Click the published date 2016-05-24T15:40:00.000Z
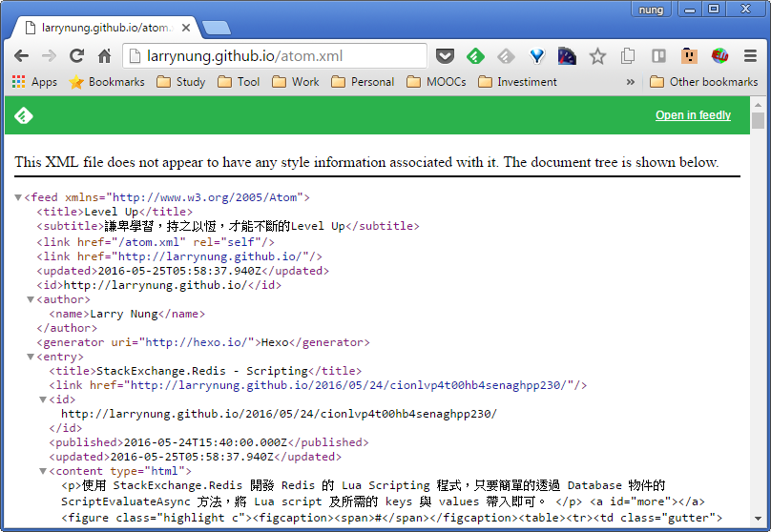This screenshot has width=771, height=532. tap(205, 442)
